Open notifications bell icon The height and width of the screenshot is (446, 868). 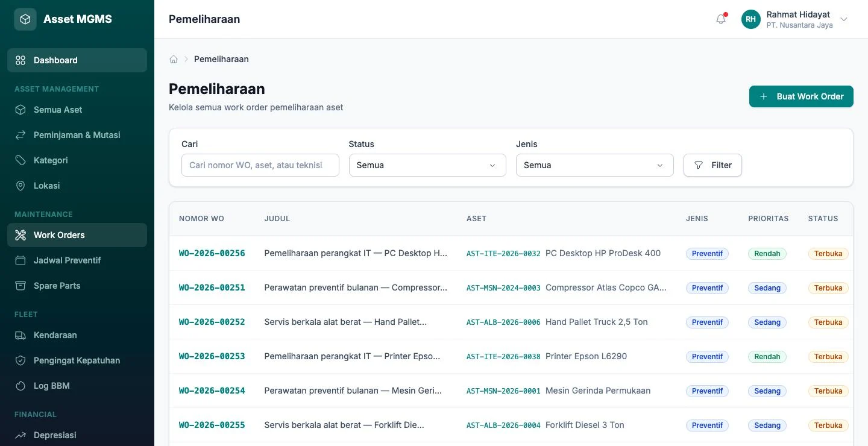click(721, 19)
